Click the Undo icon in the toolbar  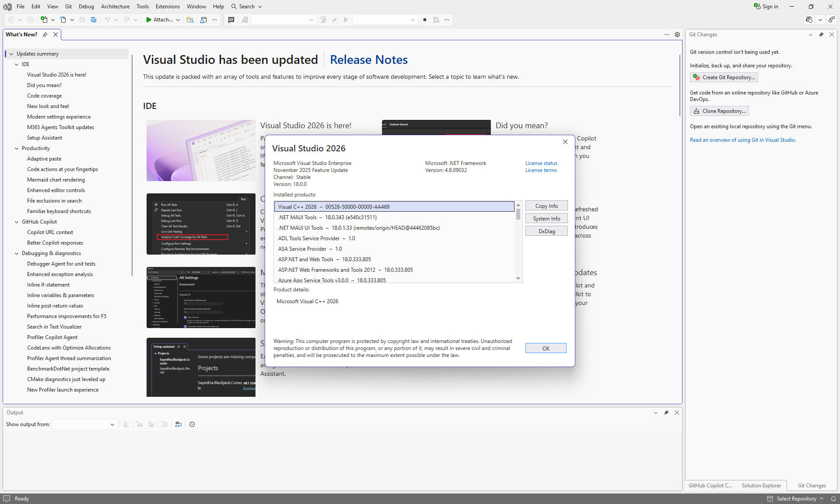point(108,20)
